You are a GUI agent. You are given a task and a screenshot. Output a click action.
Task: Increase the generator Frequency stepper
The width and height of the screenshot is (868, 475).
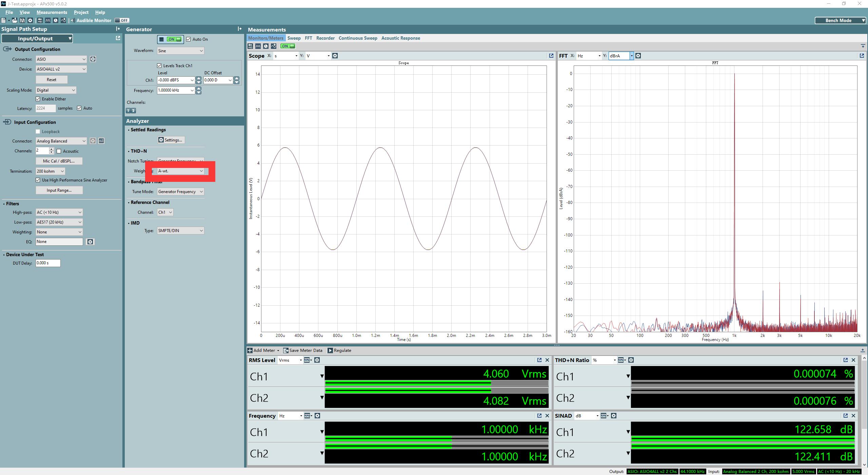click(199, 89)
